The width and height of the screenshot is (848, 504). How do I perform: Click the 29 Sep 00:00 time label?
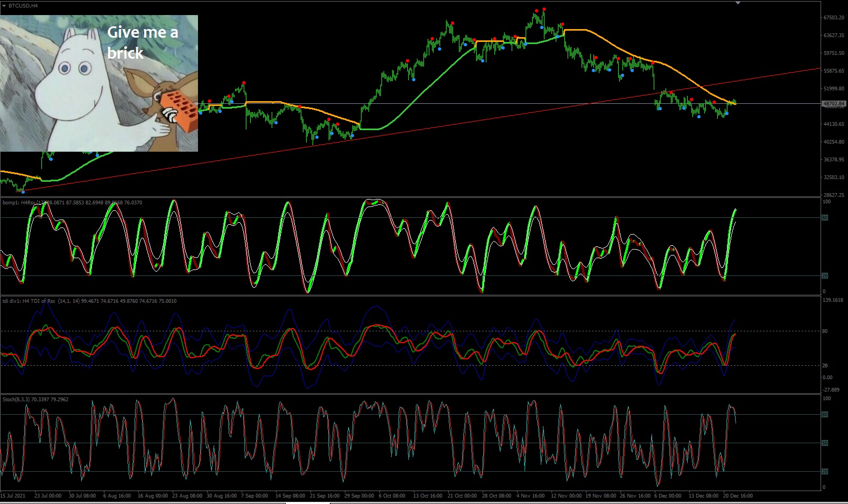359,496
